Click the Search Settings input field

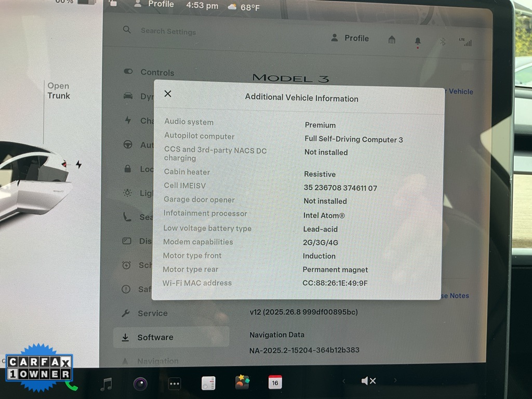(x=168, y=31)
